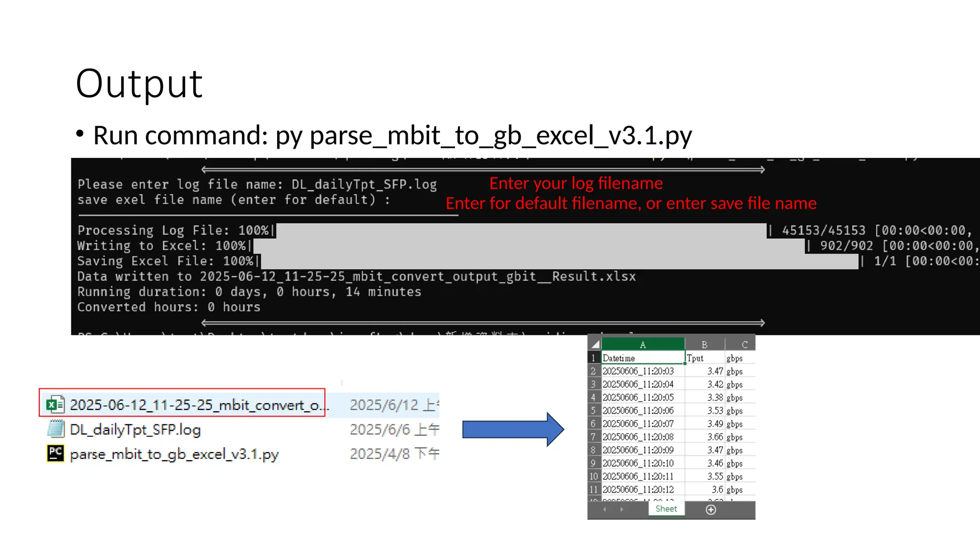This screenshot has width=980, height=551.
Task: Select Excel row header 8
Action: [x=593, y=450]
